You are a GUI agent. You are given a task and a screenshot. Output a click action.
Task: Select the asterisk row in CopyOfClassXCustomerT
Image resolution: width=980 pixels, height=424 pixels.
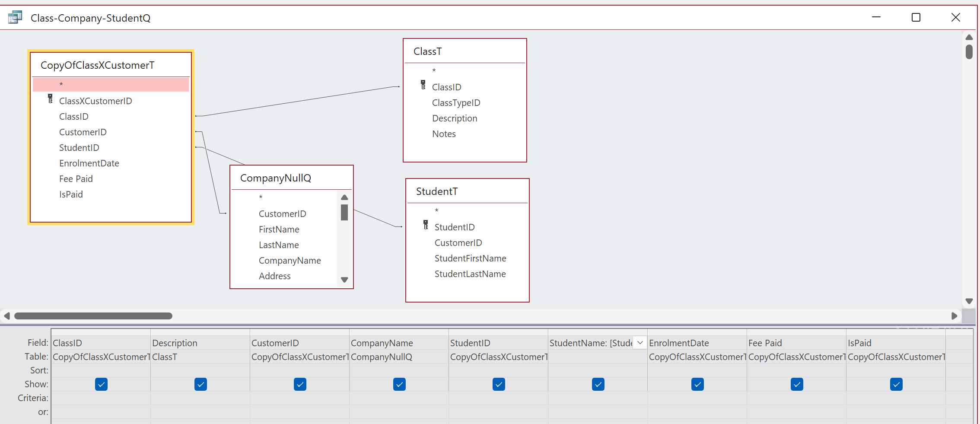tap(111, 85)
